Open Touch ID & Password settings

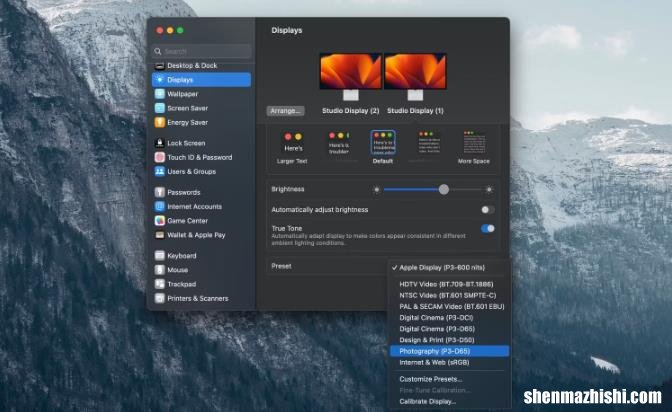click(199, 157)
